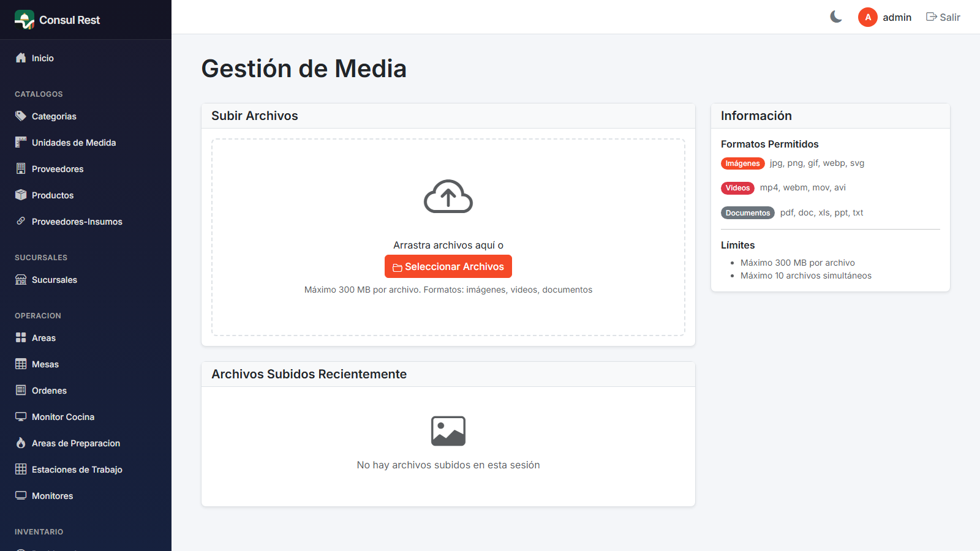Open Categorias in the sidebar
This screenshot has height=551, width=980.
click(86, 116)
